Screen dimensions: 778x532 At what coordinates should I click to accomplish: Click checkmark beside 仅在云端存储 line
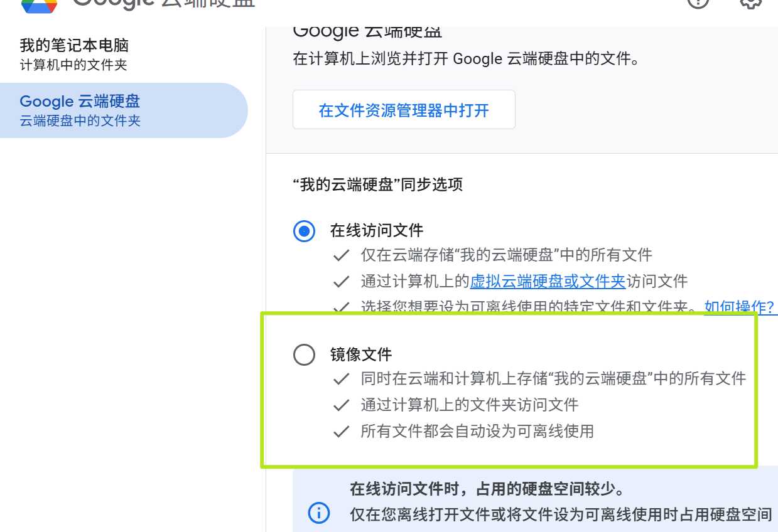pyautogui.click(x=341, y=255)
